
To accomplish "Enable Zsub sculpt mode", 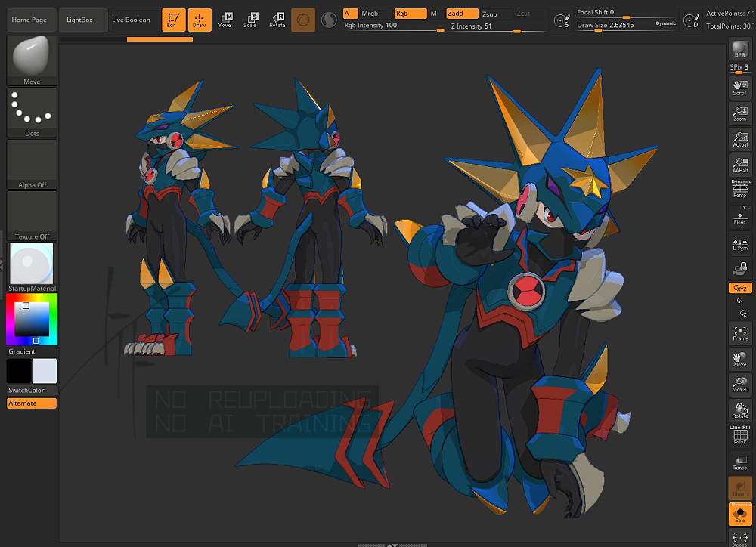I will 496,14.
